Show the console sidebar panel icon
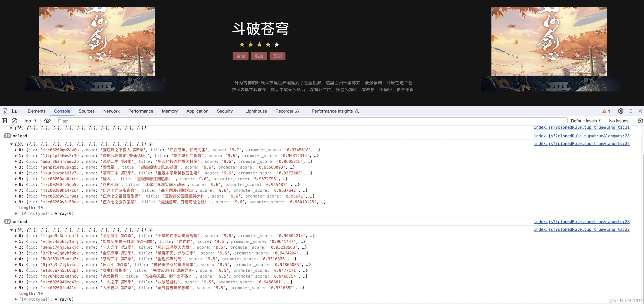 point(4,121)
